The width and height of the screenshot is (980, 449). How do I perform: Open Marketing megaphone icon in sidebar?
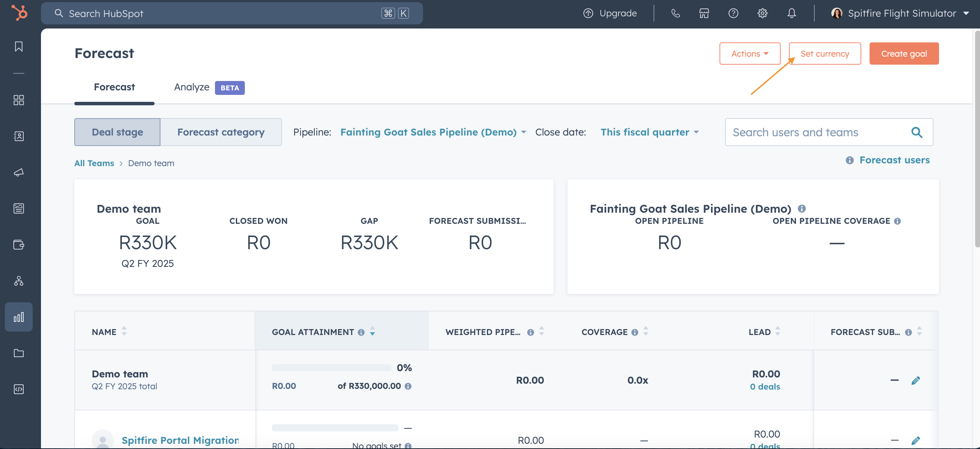coord(19,172)
